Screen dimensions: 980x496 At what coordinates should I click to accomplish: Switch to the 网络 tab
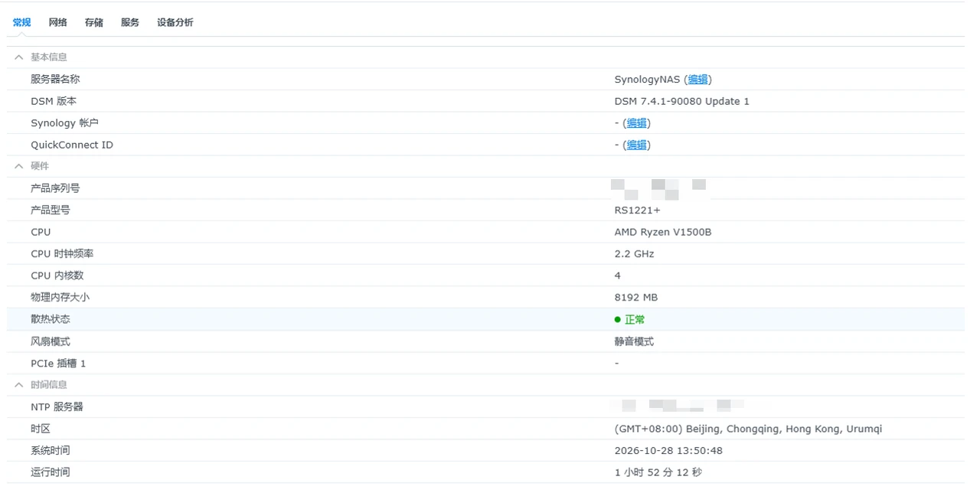[58, 23]
